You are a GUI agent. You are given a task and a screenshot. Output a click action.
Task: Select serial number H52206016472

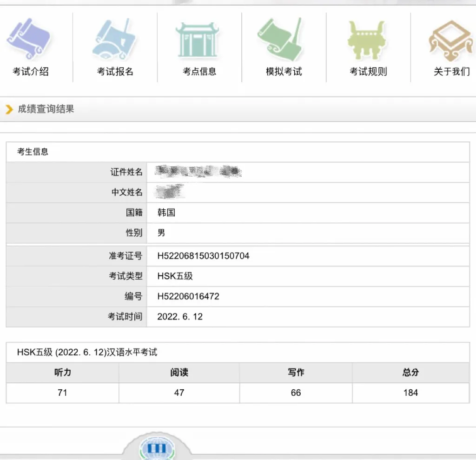pyautogui.click(x=188, y=296)
